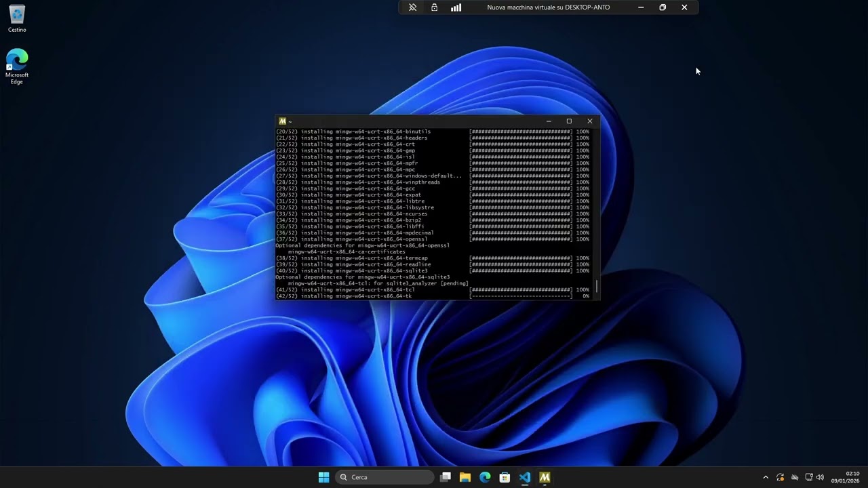
Task: Launch Microsoft Edge from the taskbar
Action: coord(485,477)
